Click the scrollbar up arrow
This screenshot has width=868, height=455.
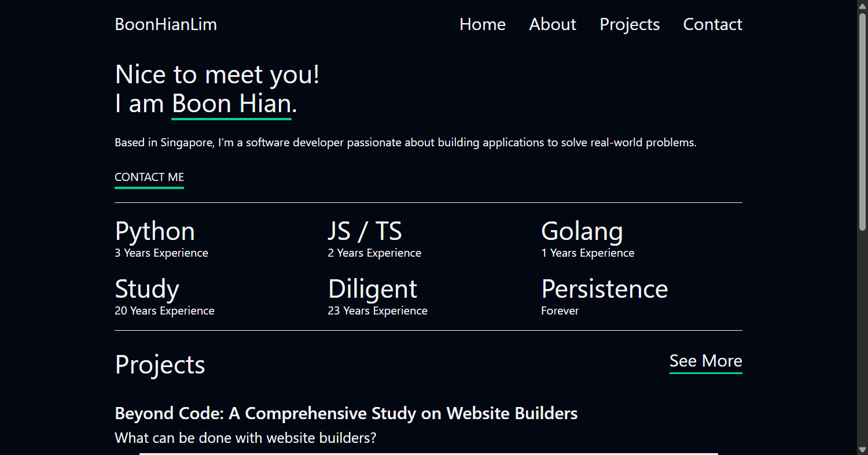[x=862, y=5]
